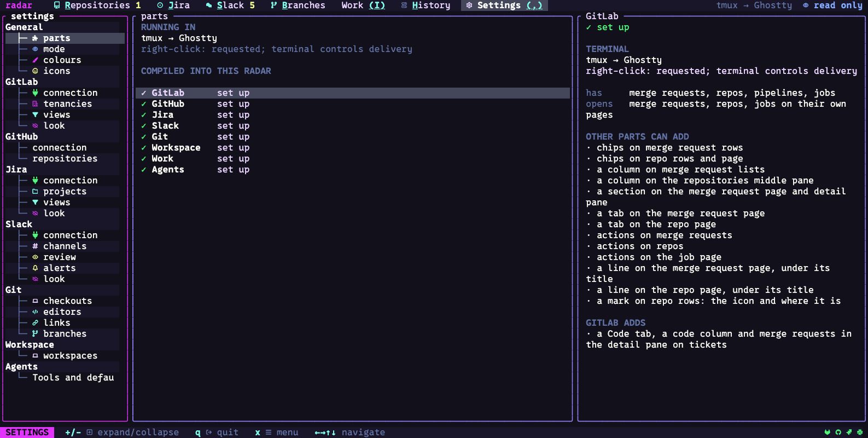Toggle the checkmark for the Jira part

pos(144,115)
